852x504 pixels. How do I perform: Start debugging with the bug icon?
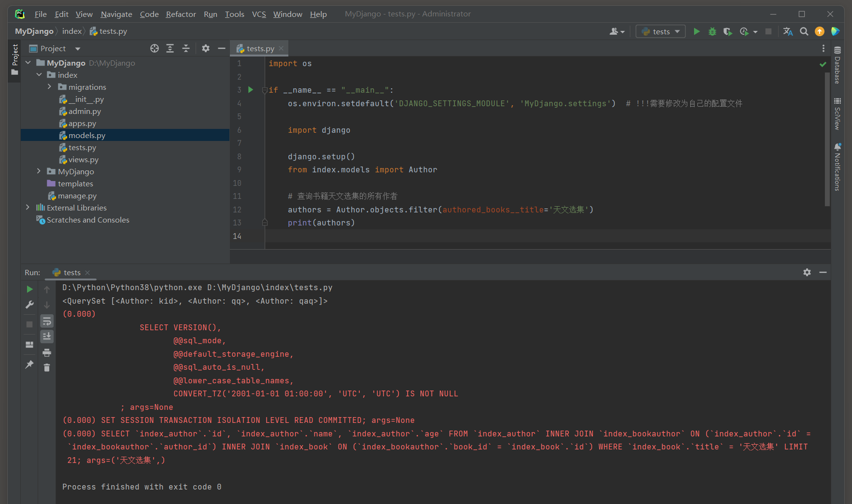(712, 31)
